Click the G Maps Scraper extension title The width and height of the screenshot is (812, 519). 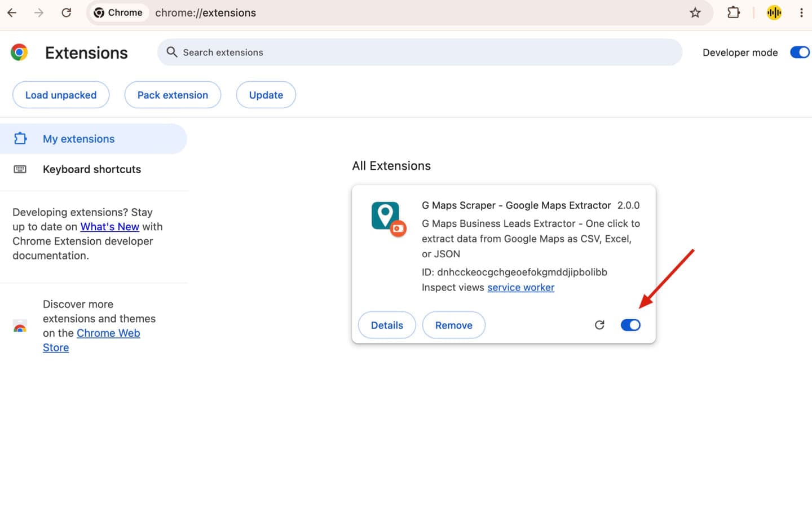[x=517, y=205]
